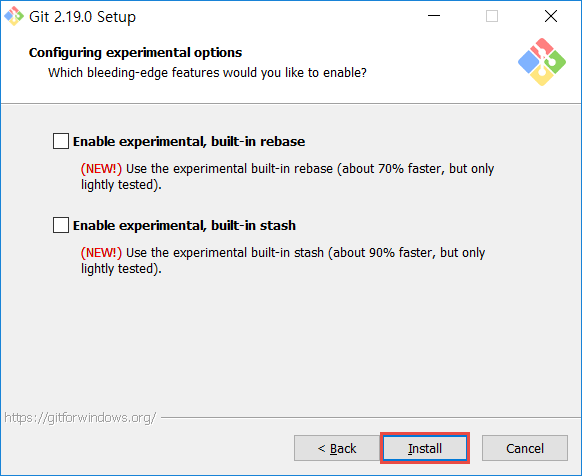582x476 pixels.
Task: Click the stash '90% faster' description text
Action: click(283, 260)
